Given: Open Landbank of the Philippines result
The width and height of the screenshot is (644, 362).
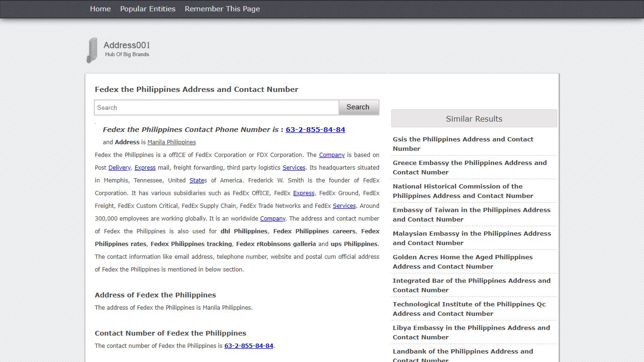Looking at the screenshot, I should point(463,355).
